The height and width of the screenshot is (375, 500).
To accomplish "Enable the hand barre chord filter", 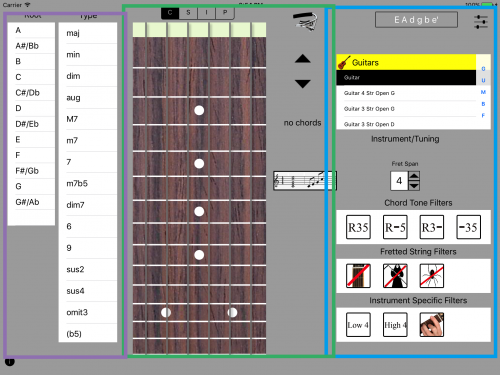I will 431,324.
